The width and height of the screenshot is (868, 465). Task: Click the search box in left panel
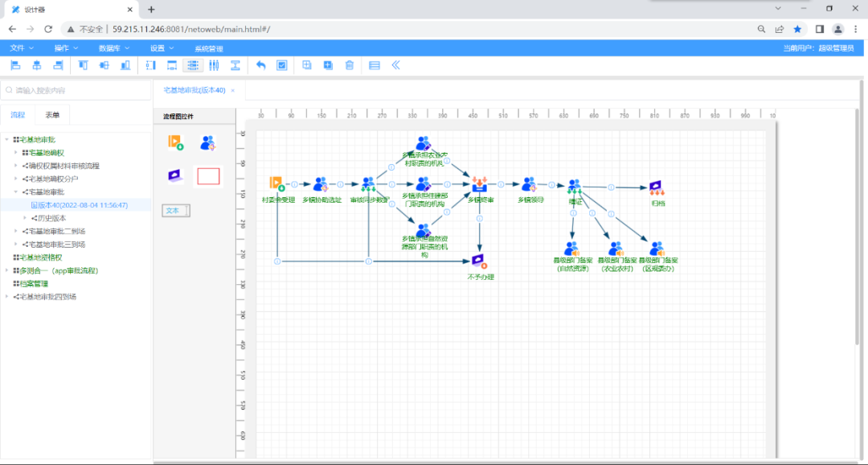click(x=76, y=90)
